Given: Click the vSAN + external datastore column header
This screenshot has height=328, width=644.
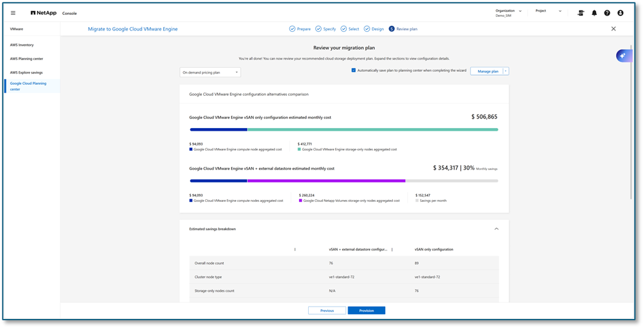Looking at the screenshot, I should [358, 249].
